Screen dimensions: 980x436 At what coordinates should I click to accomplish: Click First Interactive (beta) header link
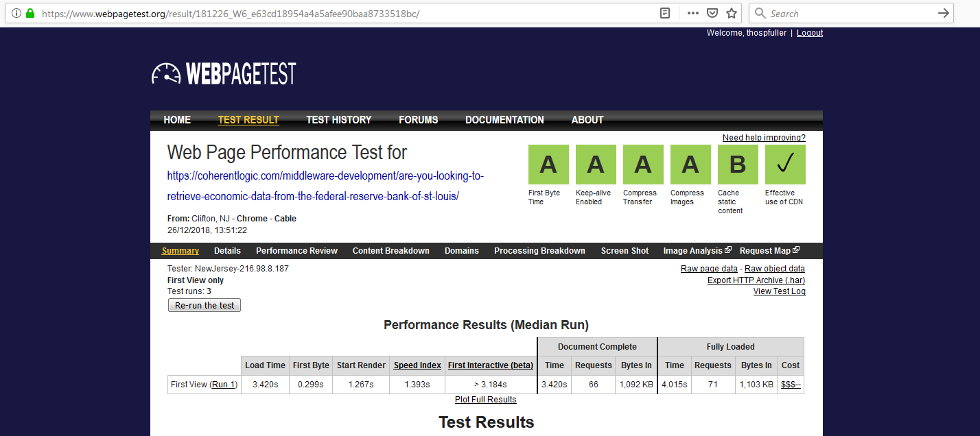coord(491,365)
